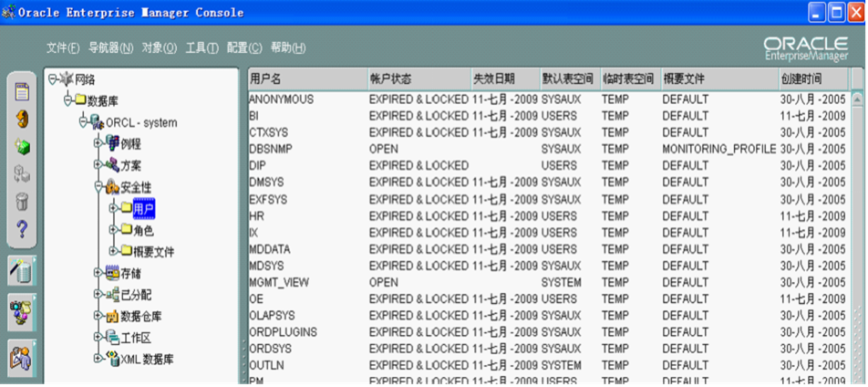Maximize the Enterprise Manager Console window
This screenshot has width=868, height=387.
click(837, 12)
